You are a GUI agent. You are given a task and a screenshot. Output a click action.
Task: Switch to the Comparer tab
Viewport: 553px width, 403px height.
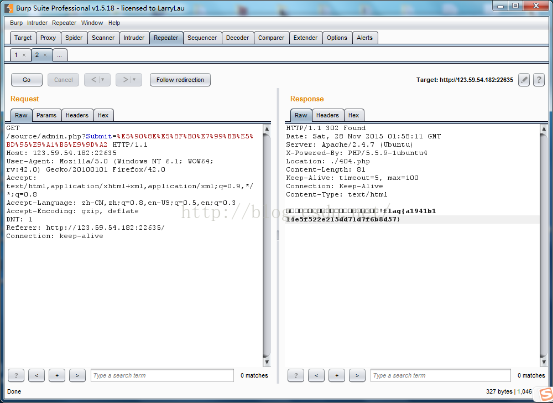point(271,38)
